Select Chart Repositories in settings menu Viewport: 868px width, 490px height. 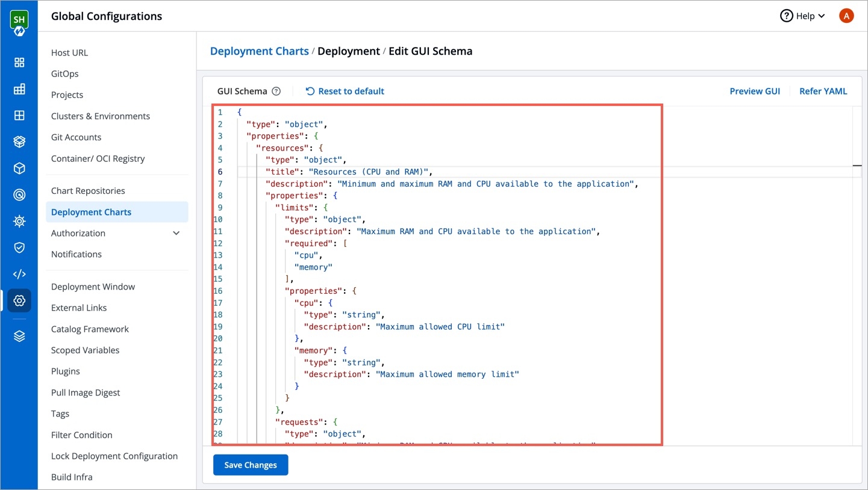coord(88,191)
